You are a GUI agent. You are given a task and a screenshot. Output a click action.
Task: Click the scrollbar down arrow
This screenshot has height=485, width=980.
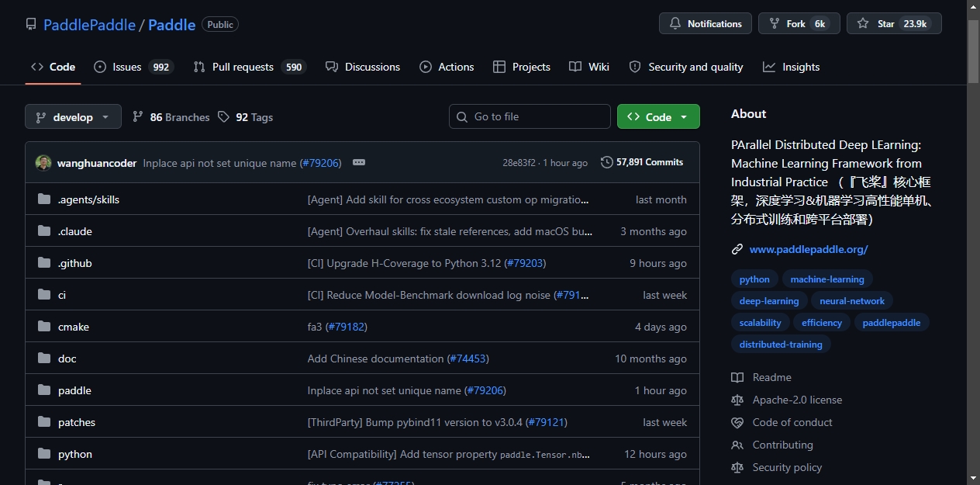pyautogui.click(x=974, y=478)
